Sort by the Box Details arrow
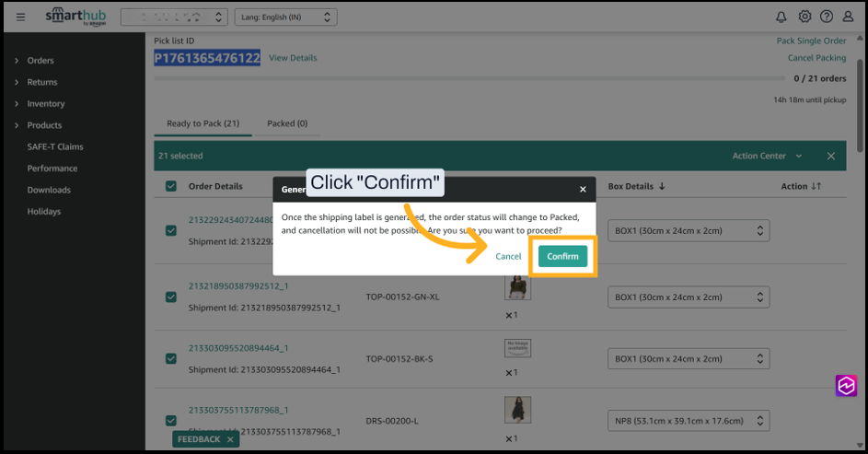Image resolution: width=868 pixels, height=454 pixels. pyautogui.click(x=661, y=186)
